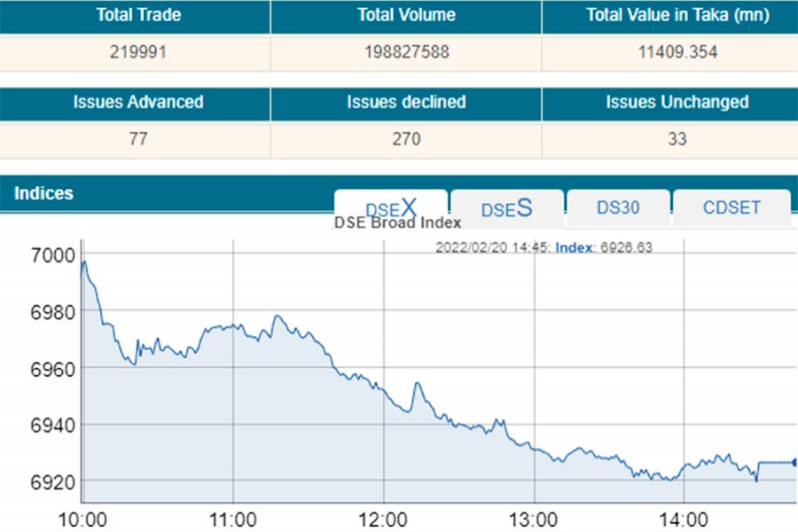Click the 12:00 time axis label
This screenshot has height=532, width=798.
(x=383, y=519)
